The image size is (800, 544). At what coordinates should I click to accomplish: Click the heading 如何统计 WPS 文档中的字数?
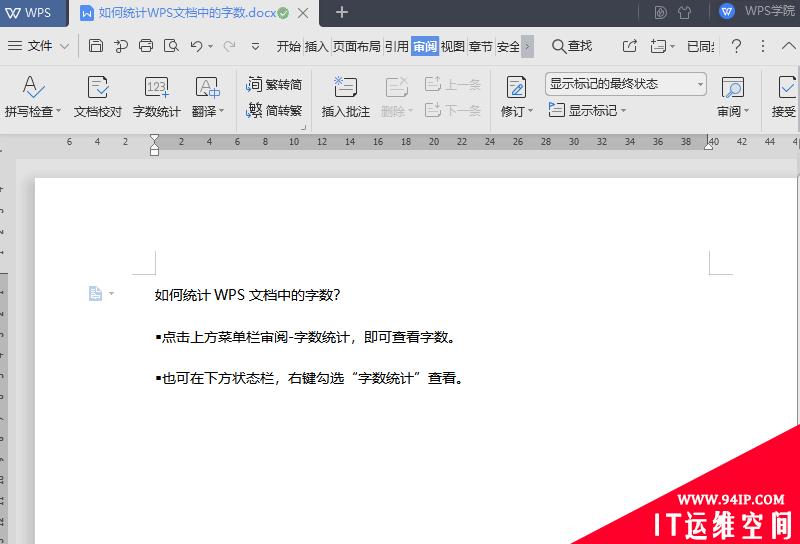[x=247, y=295]
